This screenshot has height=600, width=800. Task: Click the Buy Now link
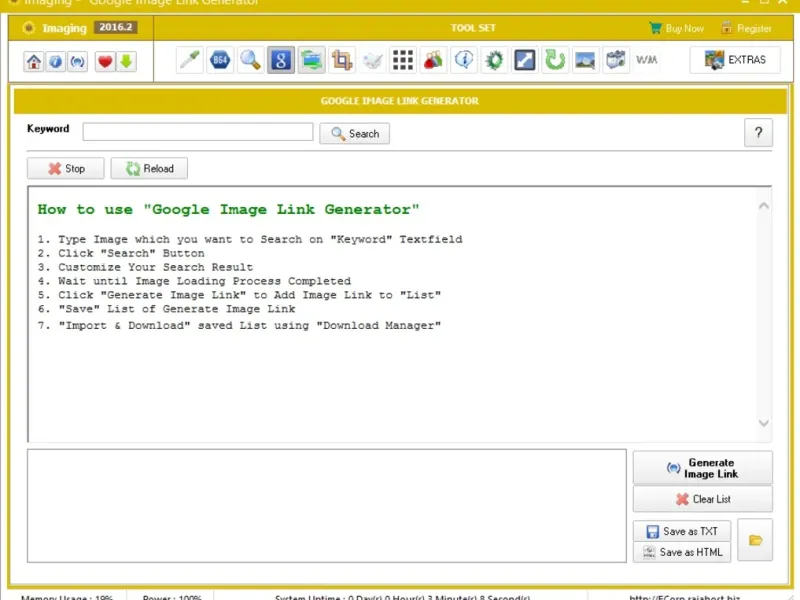tap(677, 29)
